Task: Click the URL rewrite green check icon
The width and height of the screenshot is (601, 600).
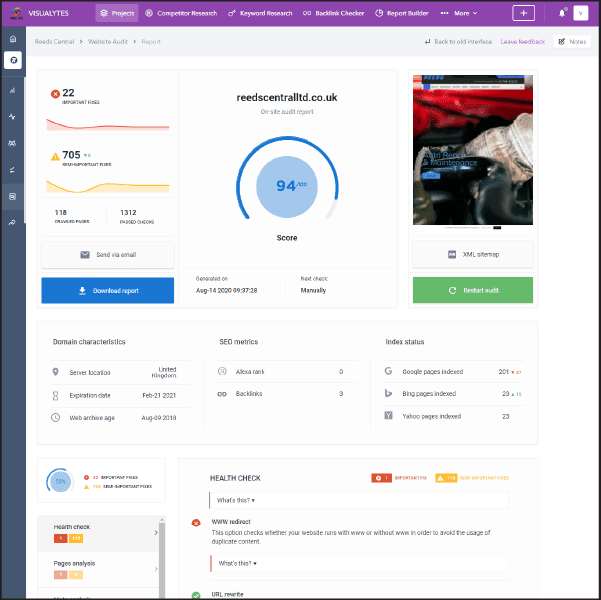Action: coord(196,595)
